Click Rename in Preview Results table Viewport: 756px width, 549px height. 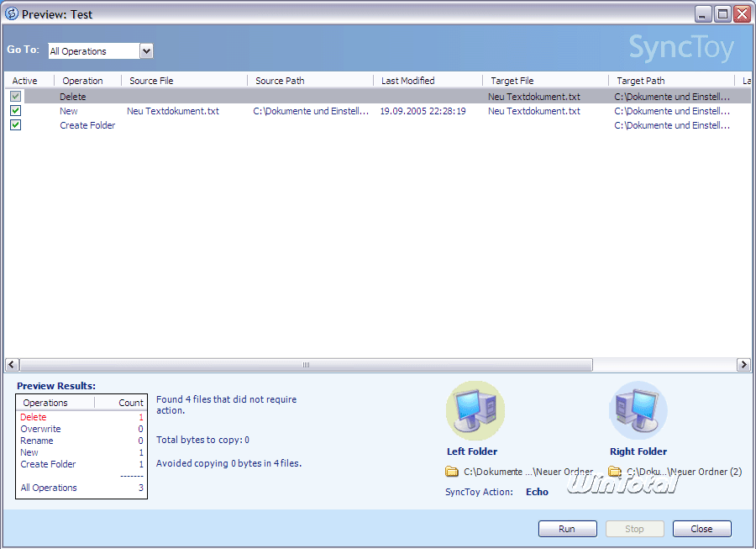pyautogui.click(x=37, y=441)
